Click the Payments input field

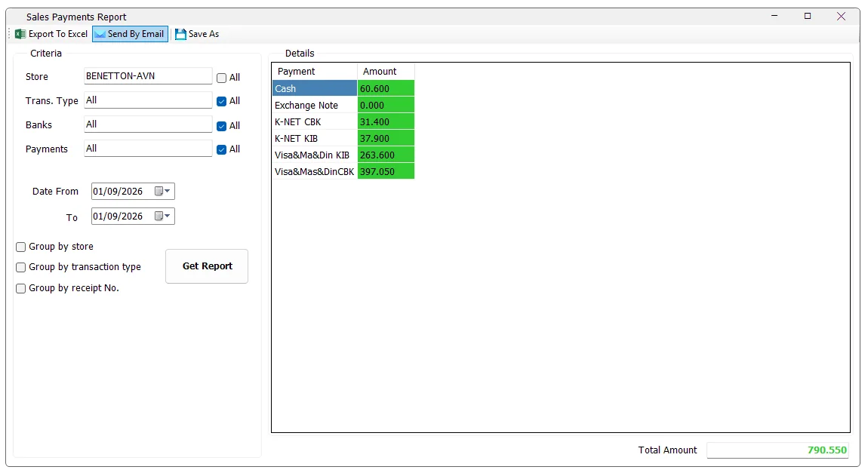148,149
